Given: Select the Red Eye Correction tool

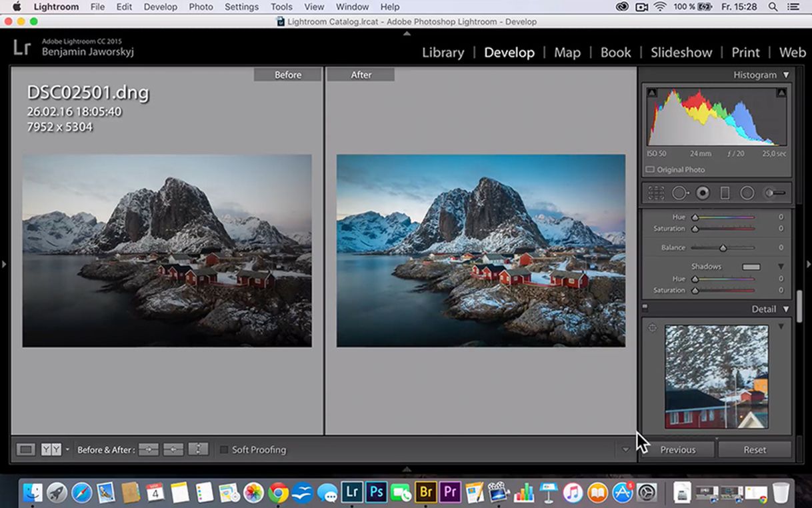Looking at the screenshot, I should 703,193.
